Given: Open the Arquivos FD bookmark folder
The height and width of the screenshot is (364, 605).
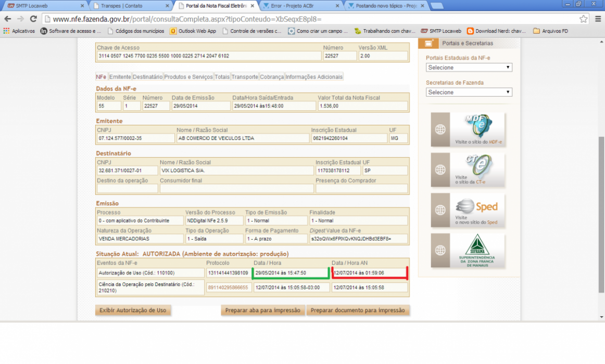Looking at the screenshot, I should click(551, 31).
